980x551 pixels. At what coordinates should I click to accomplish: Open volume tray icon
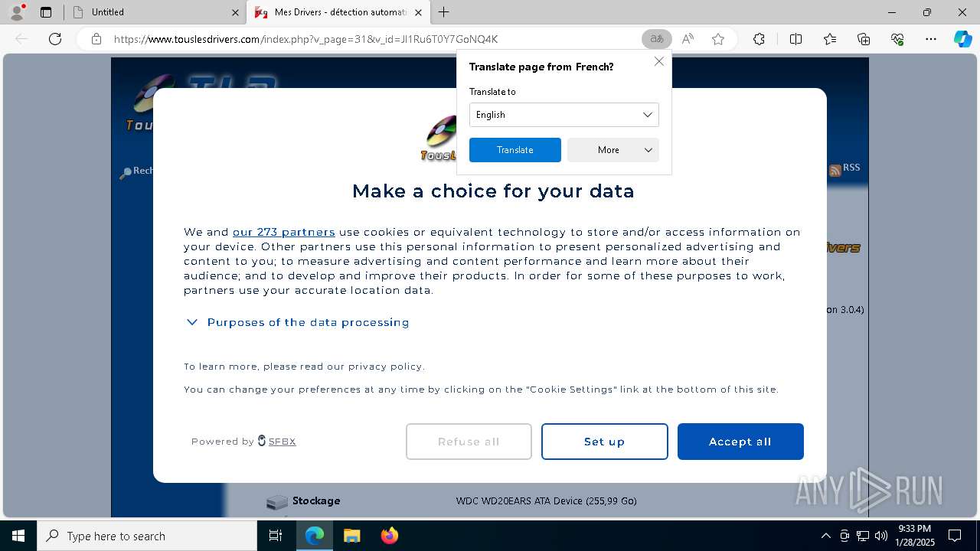tap(880, 536)
